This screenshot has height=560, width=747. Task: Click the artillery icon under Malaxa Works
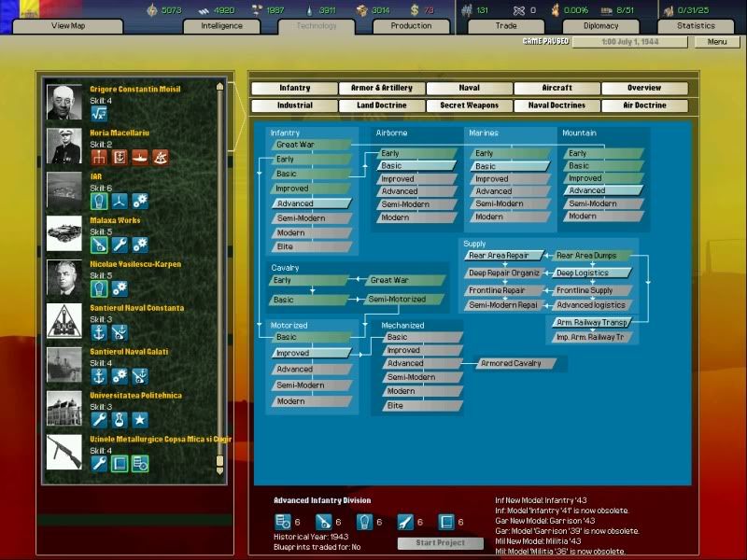(x=99, y=245)
